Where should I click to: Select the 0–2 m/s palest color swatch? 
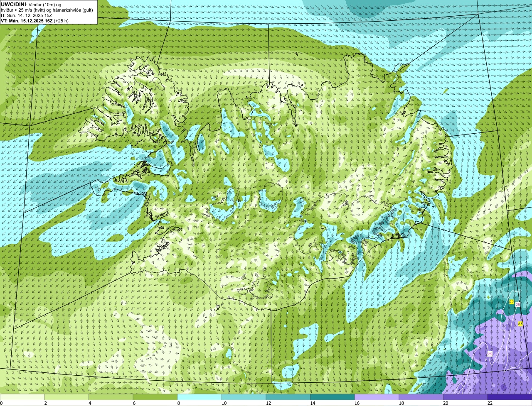tap(22, 397)
